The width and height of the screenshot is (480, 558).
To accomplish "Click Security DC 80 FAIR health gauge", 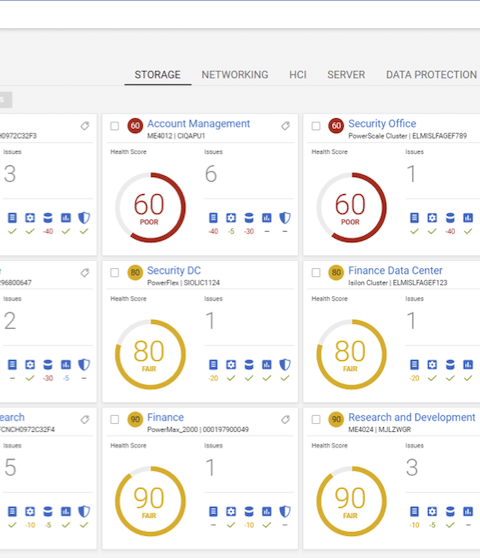I will (150, 354).
